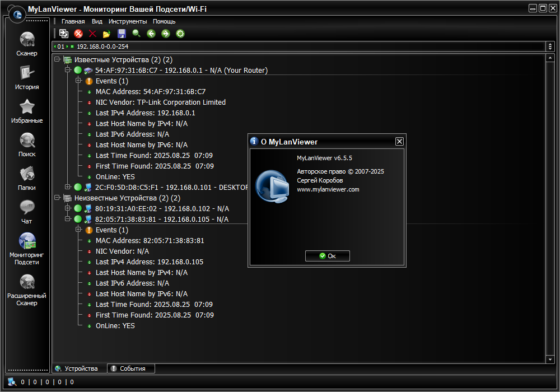Click the green status circle of router 192.168.0.1
This screenshot has height=392, width=560.
click(x=78, y=71)
